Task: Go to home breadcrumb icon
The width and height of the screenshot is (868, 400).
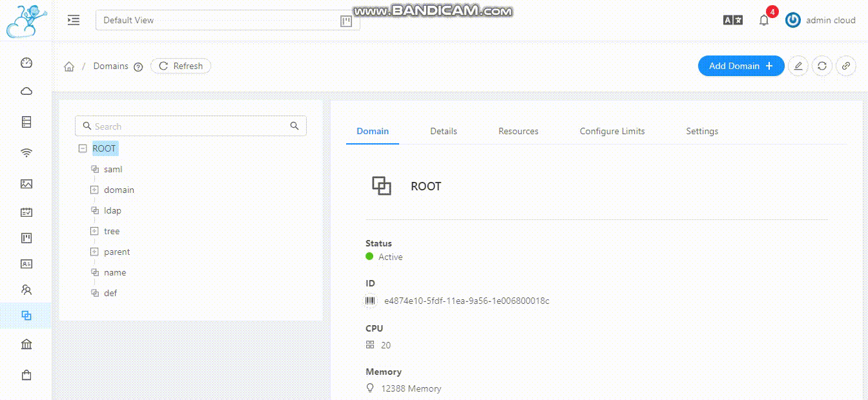Action: click(69, 66)
